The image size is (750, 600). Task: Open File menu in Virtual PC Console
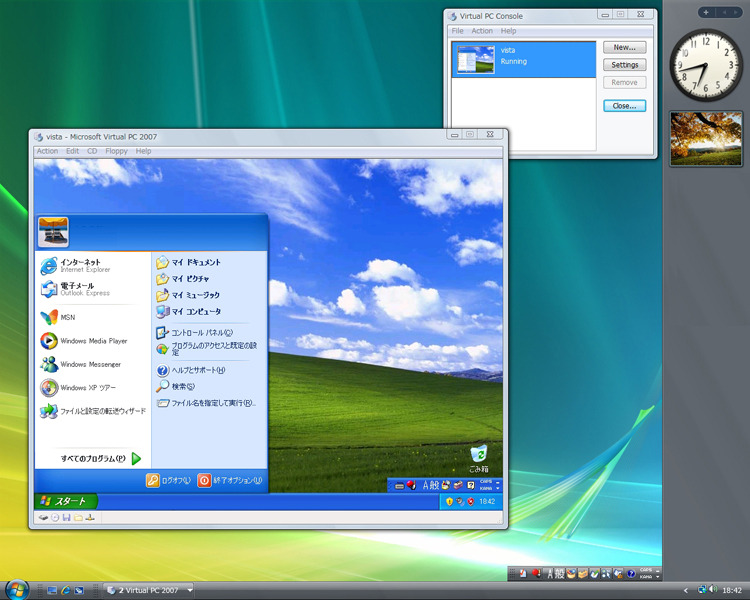pyautogui.click(x=458, y=31)
